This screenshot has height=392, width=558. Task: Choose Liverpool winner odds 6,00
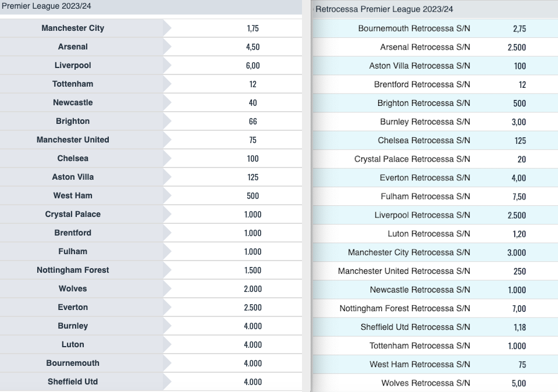point(253,66)
